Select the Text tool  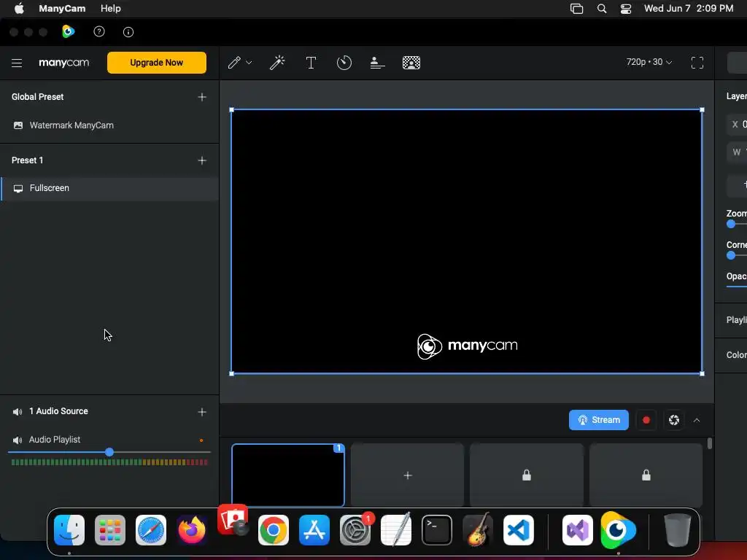pyautogui.click(x=311, y=63)
